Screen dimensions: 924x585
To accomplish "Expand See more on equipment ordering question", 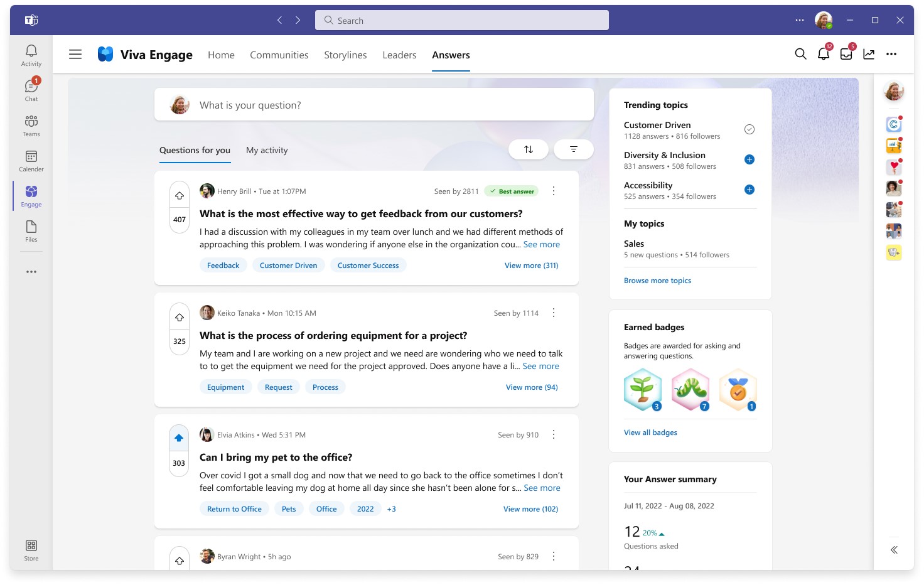I will pos(541,366).
